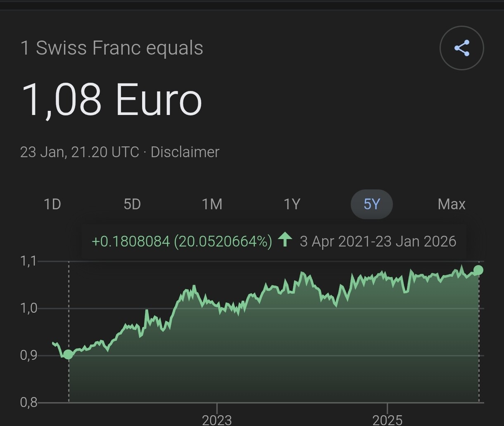Screen dimensions: 504x426
Task: Click the chart's starting point dot
Action: pyautogui.click(x=68, y=354)
